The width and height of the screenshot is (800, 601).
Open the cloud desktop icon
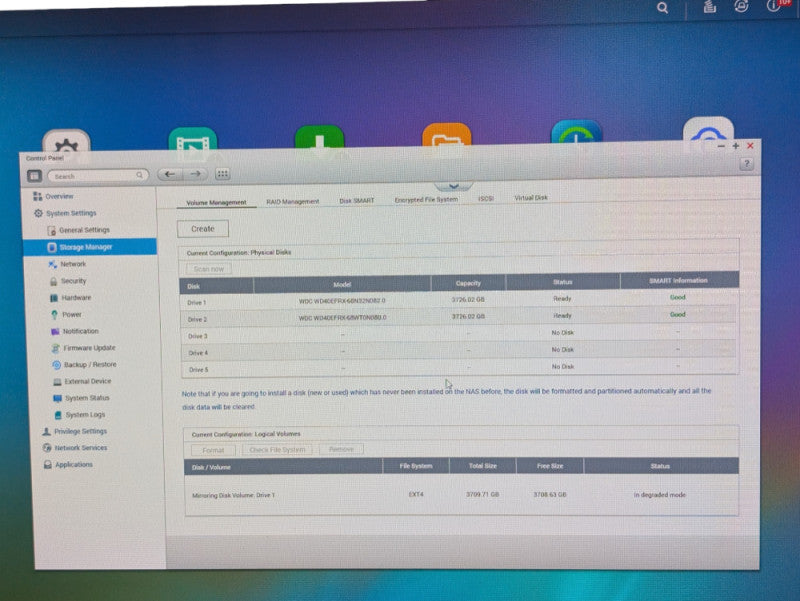(709, 129)
